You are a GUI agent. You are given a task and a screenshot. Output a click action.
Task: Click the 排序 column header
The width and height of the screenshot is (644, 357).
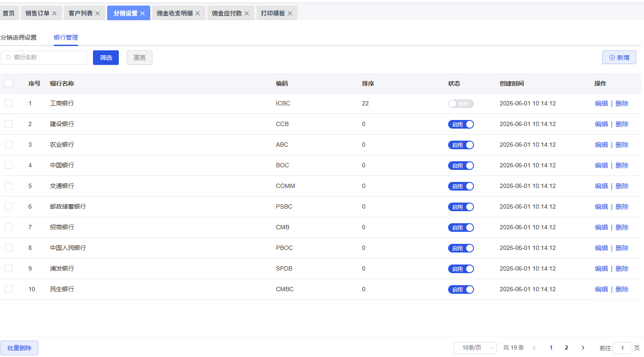(x=368, y=83)
